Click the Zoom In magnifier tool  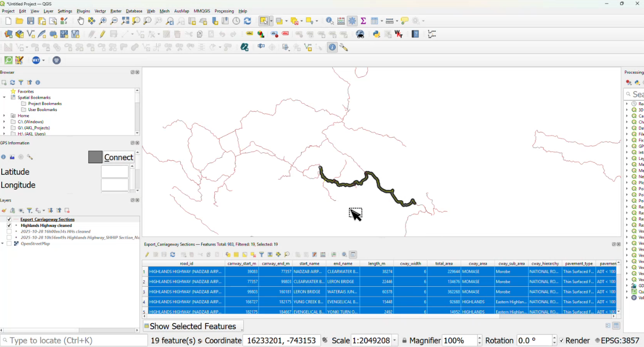[103, 21]
